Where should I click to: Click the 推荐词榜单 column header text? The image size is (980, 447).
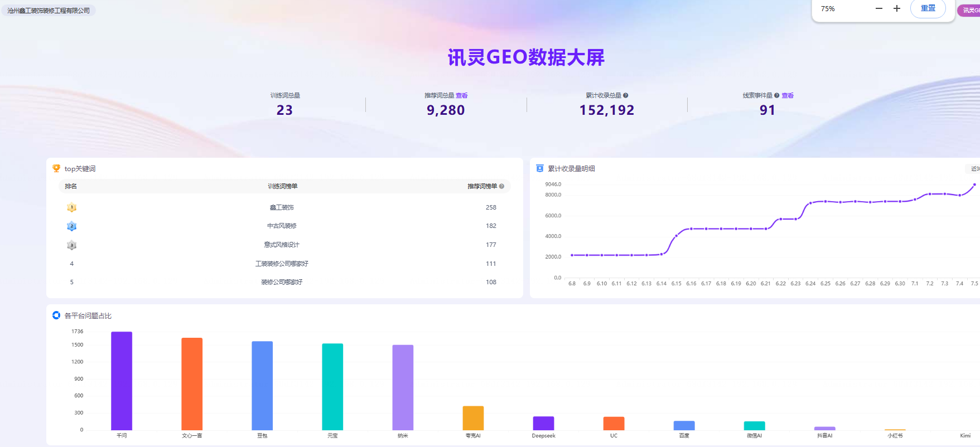(482, 186)
